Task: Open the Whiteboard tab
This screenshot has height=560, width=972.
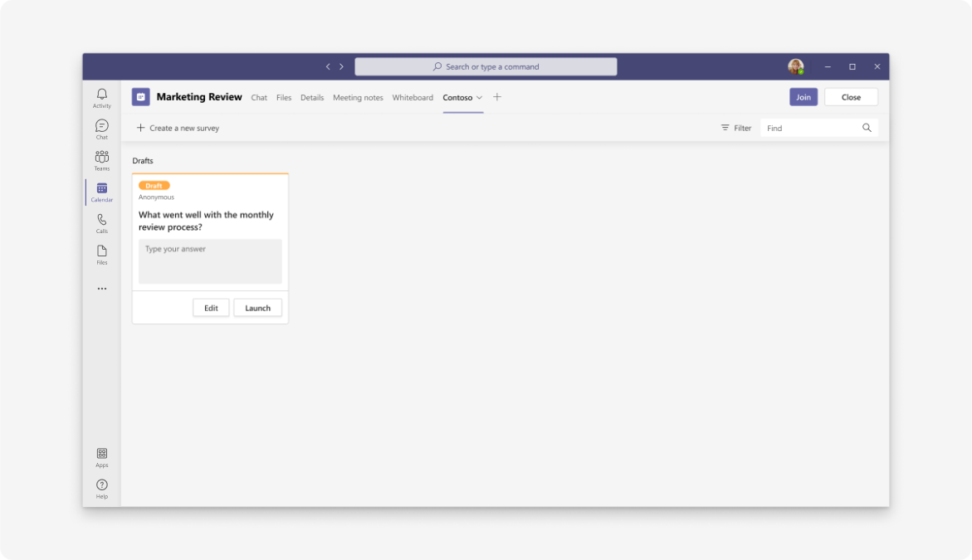Action: tap(413, 98)
